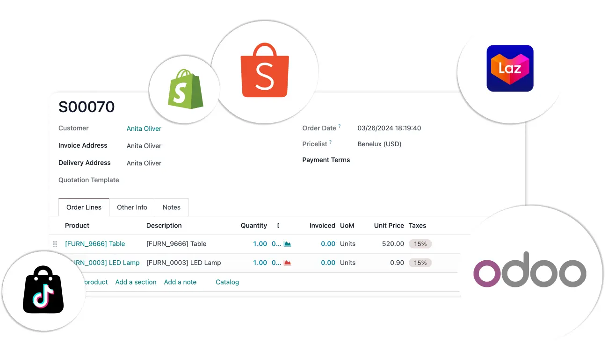Open the Notes tab
608x364 pixels.
coord(172,207)
